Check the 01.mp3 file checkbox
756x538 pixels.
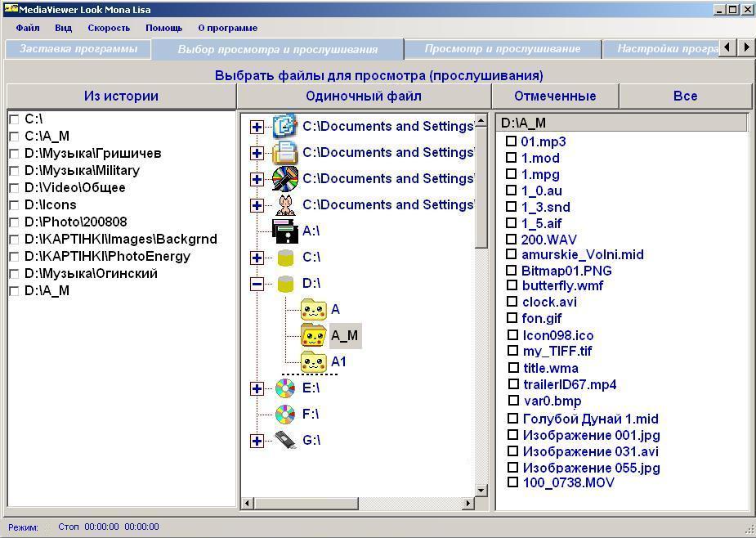click(511, 141)
